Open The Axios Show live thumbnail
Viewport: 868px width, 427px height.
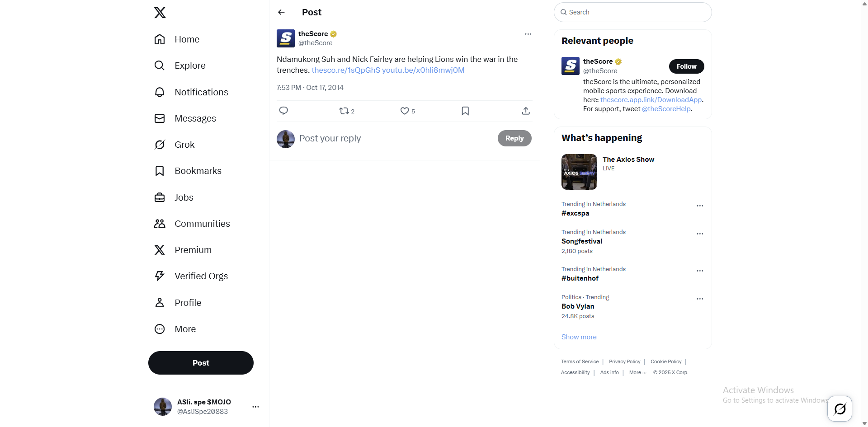click(x=579, y=172)
